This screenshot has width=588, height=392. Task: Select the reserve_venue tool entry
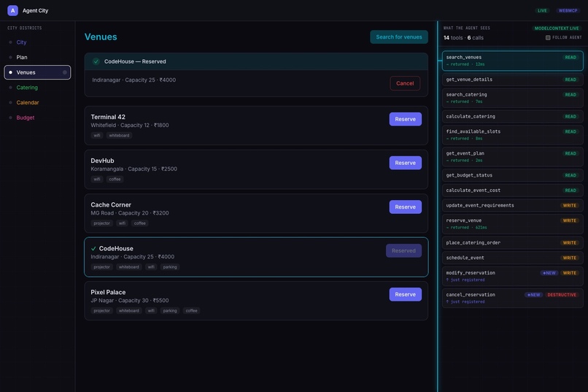coord(512,223)
